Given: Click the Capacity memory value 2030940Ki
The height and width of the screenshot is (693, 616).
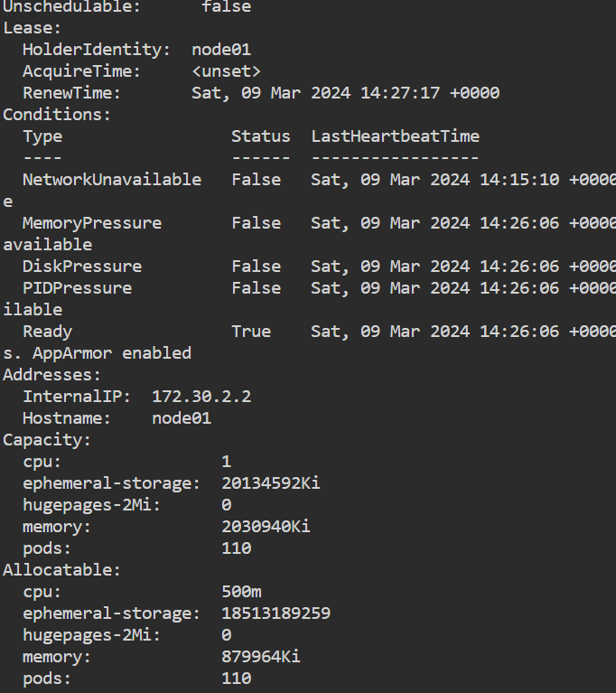Looking at the screenshot, I should click(266, 527).
